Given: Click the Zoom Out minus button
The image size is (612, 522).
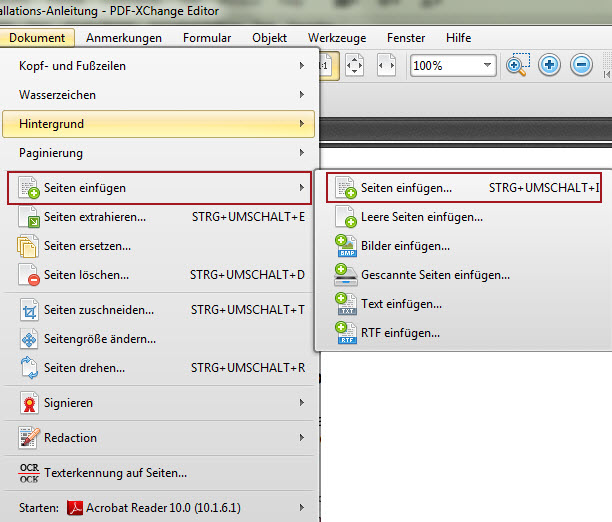Looking at the screenshot, I should click(581, 65).
